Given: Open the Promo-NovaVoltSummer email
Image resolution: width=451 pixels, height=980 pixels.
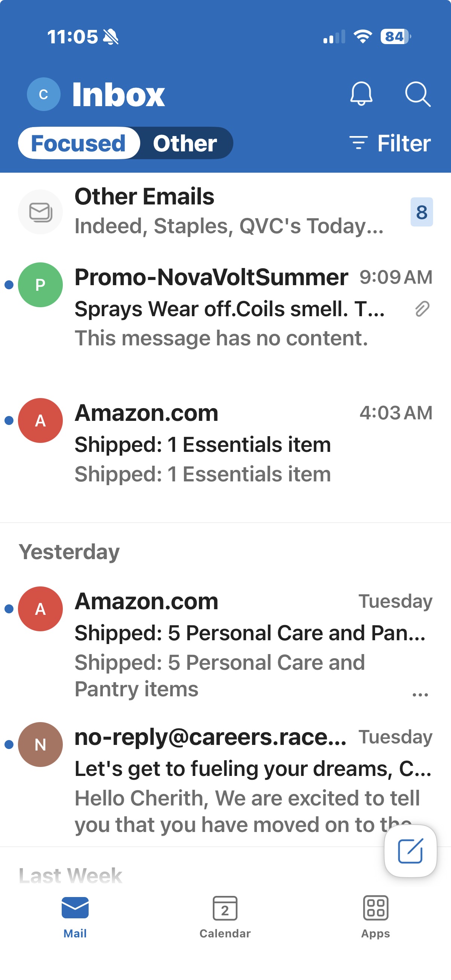Looking at the screenshot, I should pyautogui.click(x=225, y=307).
